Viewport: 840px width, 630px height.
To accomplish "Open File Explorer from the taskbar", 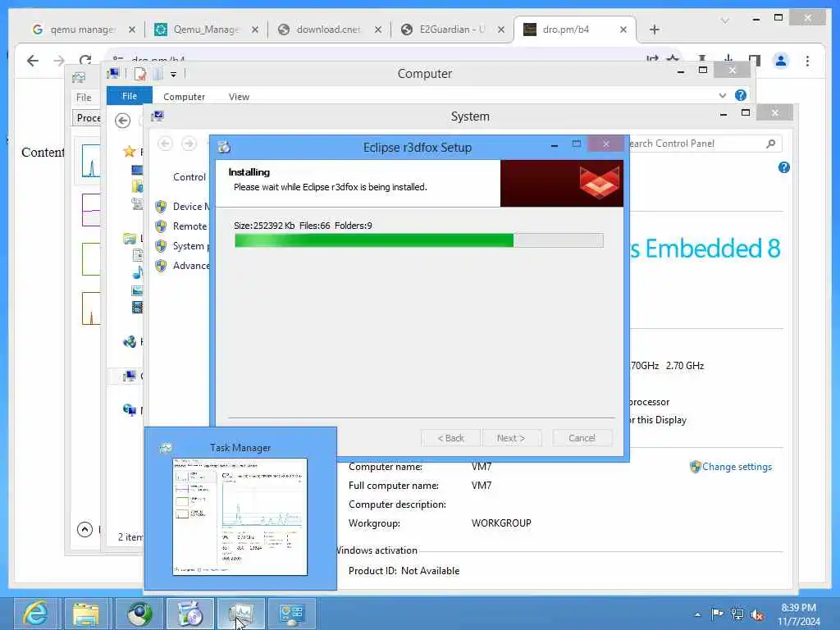I will point(85,614).
